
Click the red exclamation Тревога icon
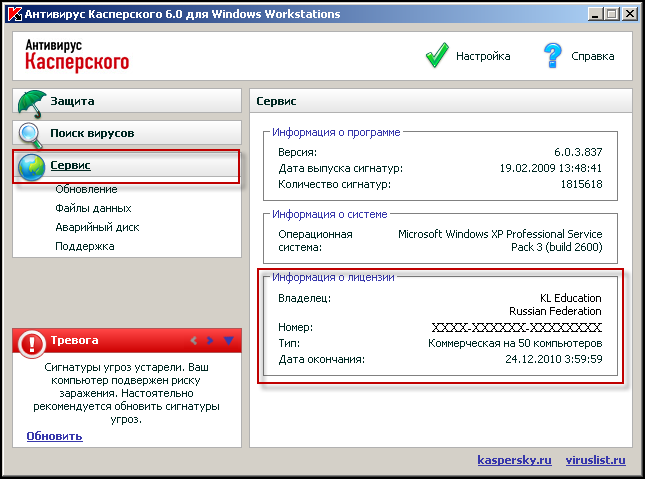[x=31, y=341]
